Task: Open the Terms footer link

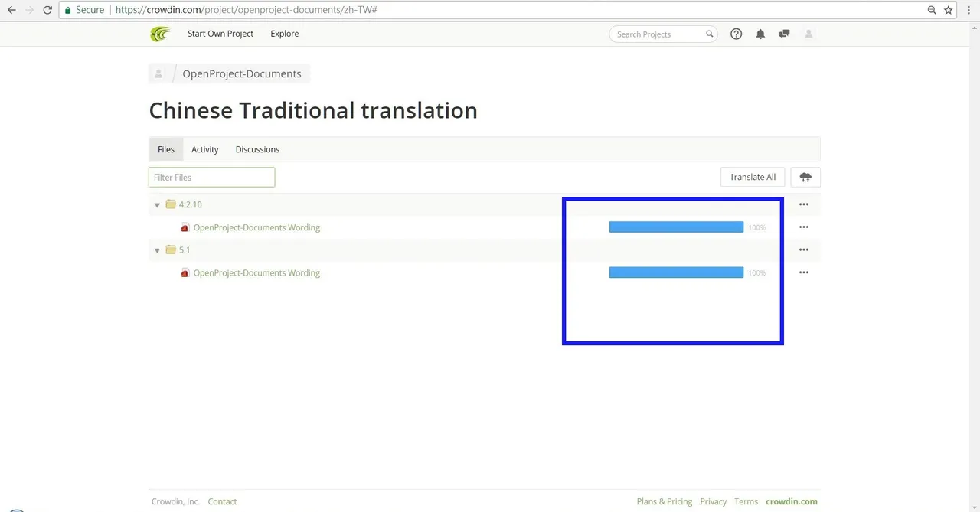Action: [746, 501]
